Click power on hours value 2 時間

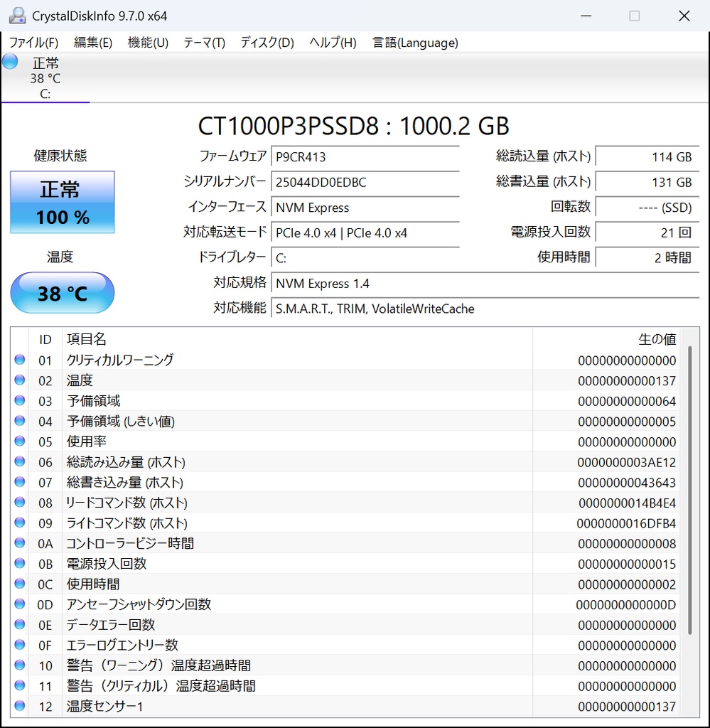click(647, 257)
